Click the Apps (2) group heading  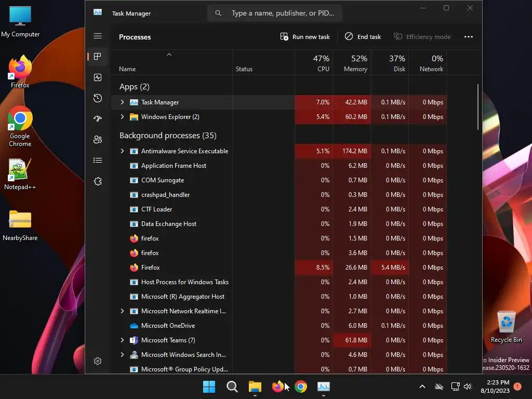coord(135,87)
